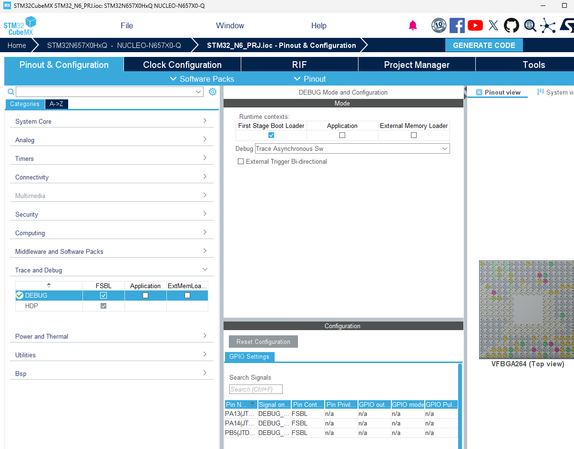Click the Reset Configuration button
Screen dimensions: 574x449
(x=263, y=342)
